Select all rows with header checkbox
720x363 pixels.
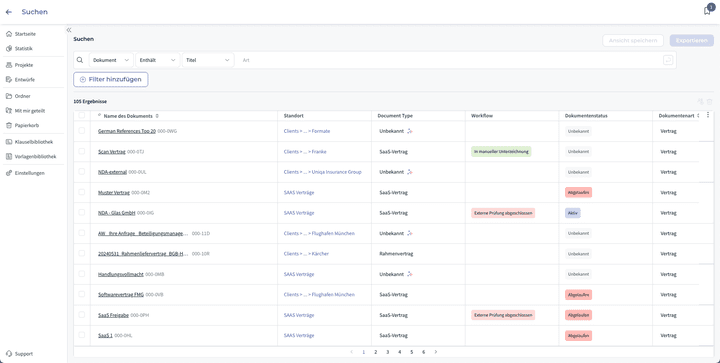pyautogui.click(x=82, y=115)
